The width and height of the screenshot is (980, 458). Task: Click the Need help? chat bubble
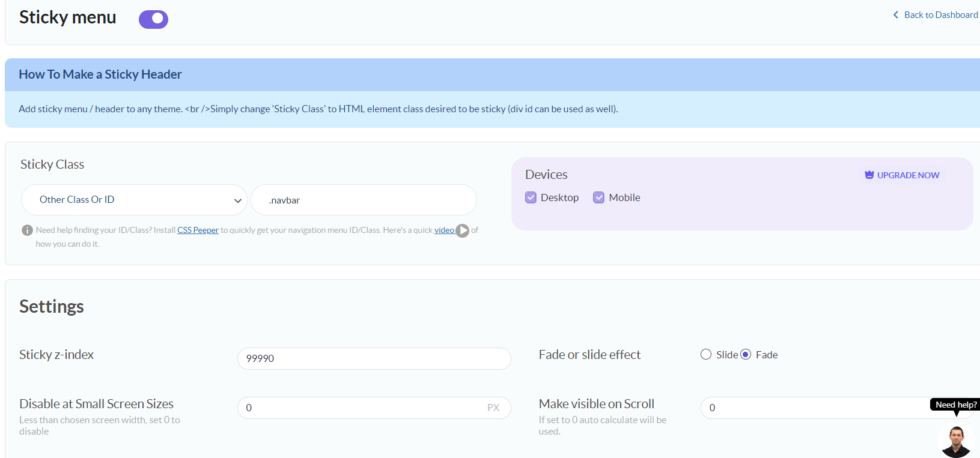[955, 405]
